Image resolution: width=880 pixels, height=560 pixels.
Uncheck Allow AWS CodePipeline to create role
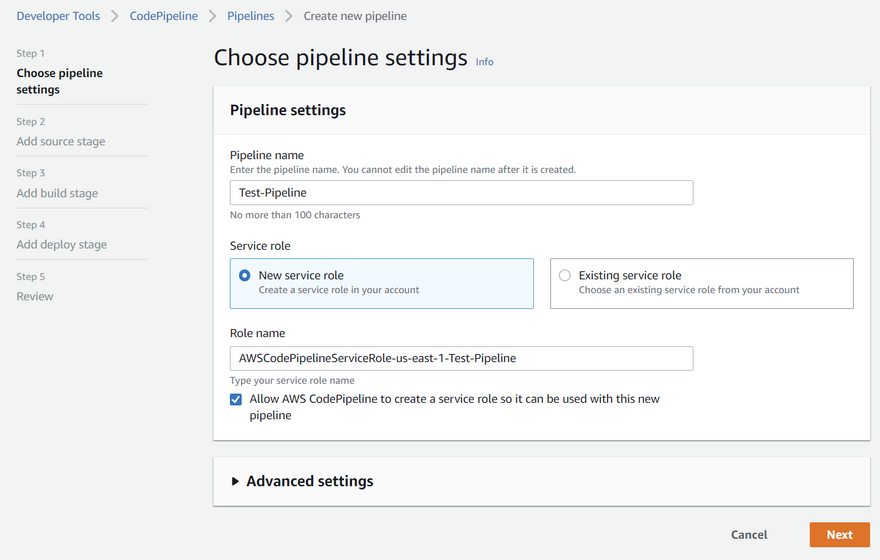(236, 399)
